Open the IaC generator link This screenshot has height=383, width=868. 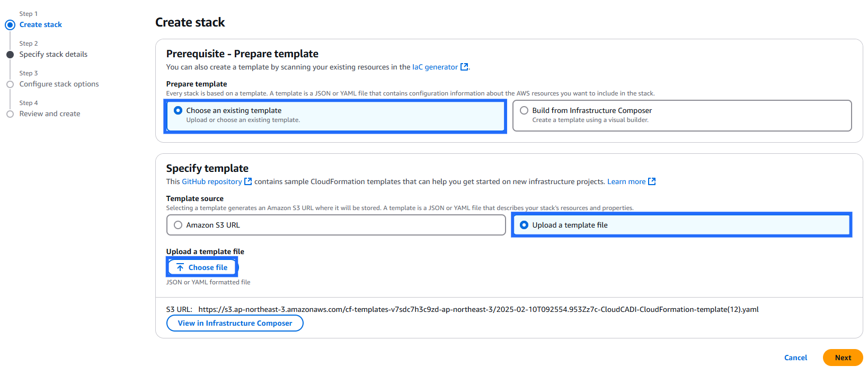click(x=435, y=67)
